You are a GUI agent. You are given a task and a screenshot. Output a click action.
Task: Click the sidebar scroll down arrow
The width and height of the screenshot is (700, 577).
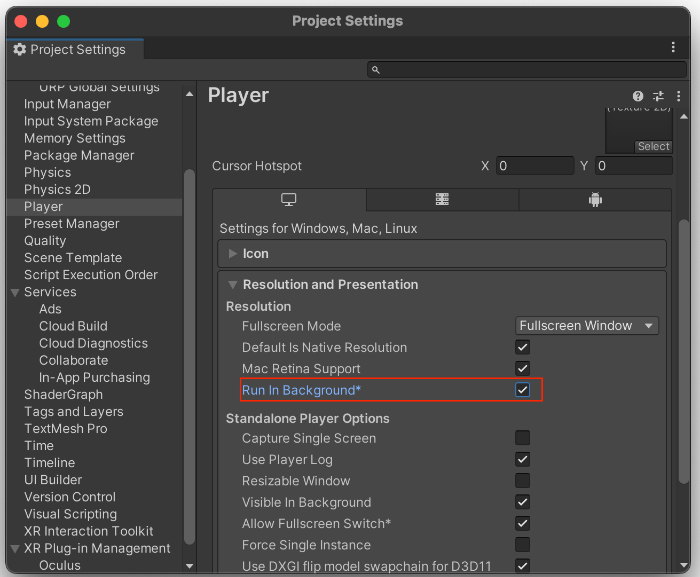[x=189, y=566]
